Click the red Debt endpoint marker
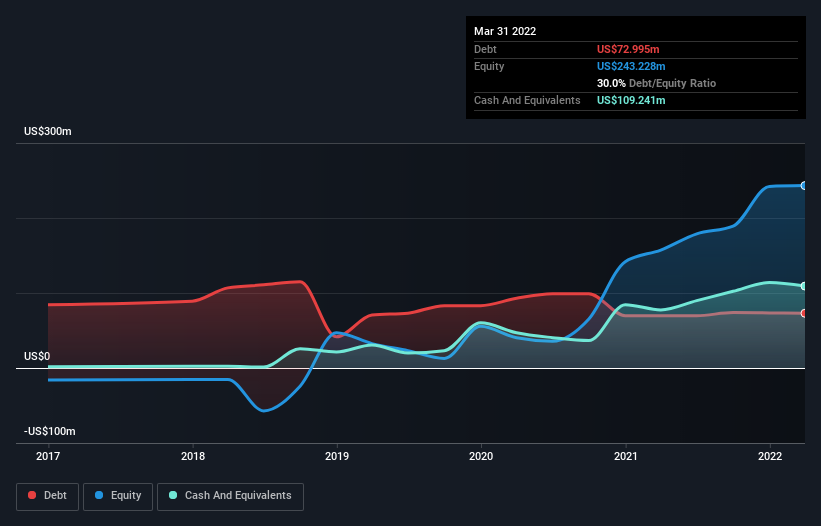Viewport: 821px width, 526px height. (x=804, y=314)
